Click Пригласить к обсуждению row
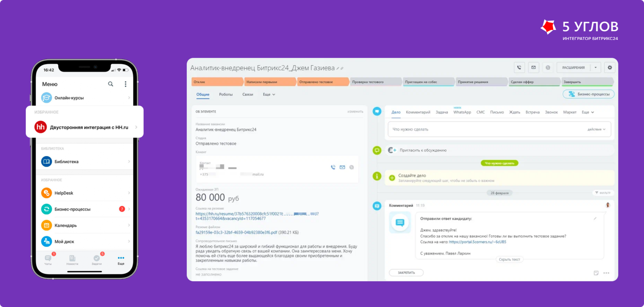 [x=499, y=150]
